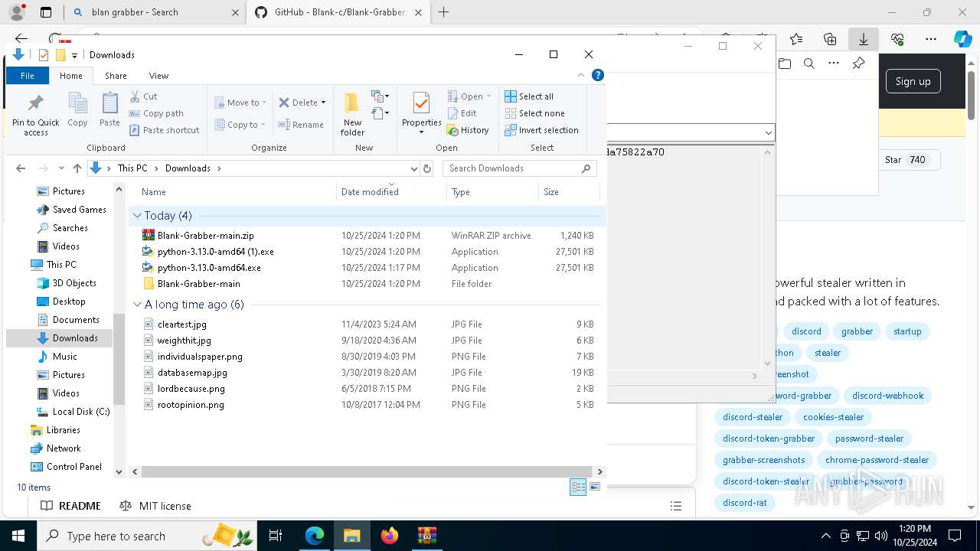Click Rename in Organize group
980x551 pixels.
point(301,125)
